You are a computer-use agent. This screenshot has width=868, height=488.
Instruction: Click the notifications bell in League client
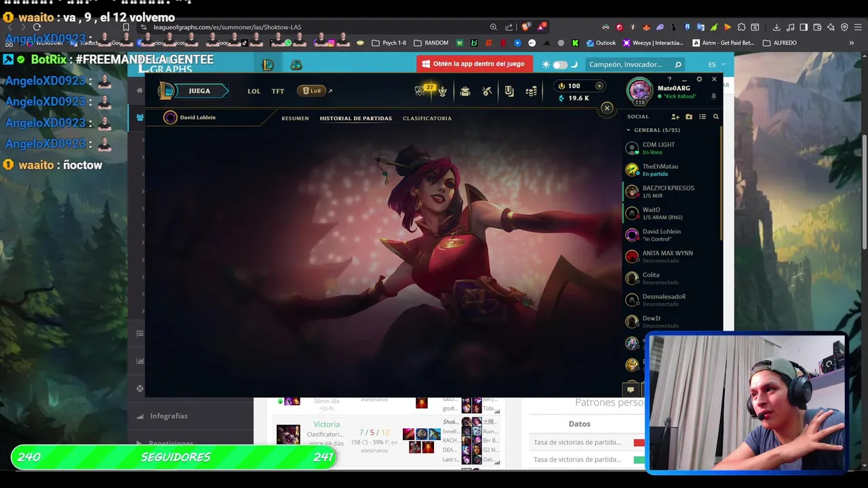coord(713,96)
